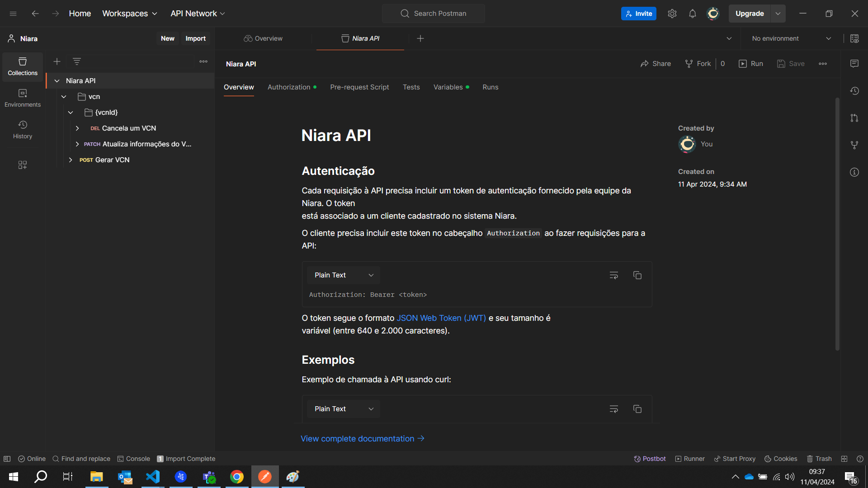The width and height of the screenshot is (868, 488).
Task: Toggle word wrap on Authorization snippet
Action: 614,275
